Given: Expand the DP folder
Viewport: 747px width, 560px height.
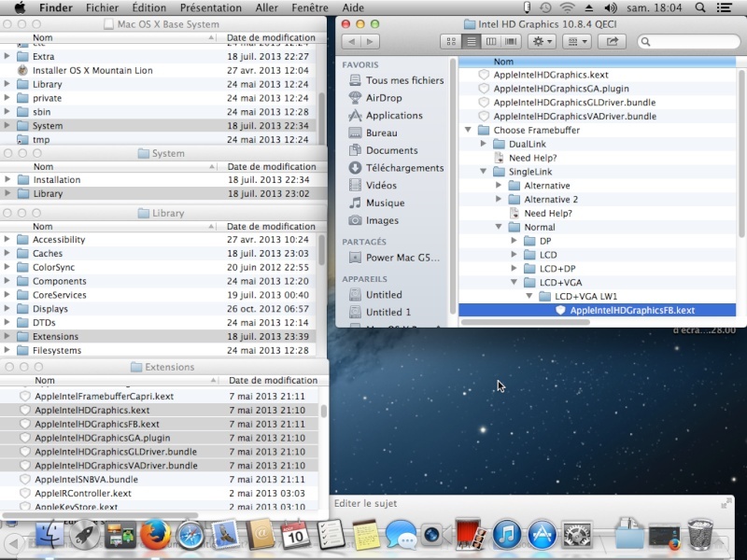Looking at the screenshot, I should (514, 241).
